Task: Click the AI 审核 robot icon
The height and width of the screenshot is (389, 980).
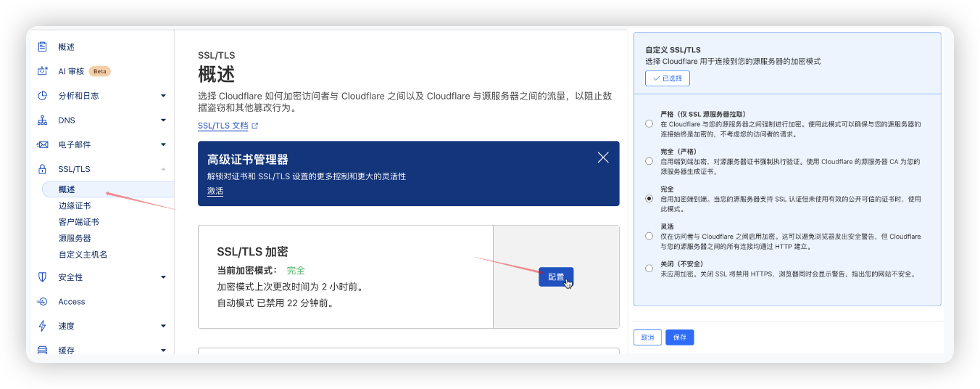Action: 43,71
